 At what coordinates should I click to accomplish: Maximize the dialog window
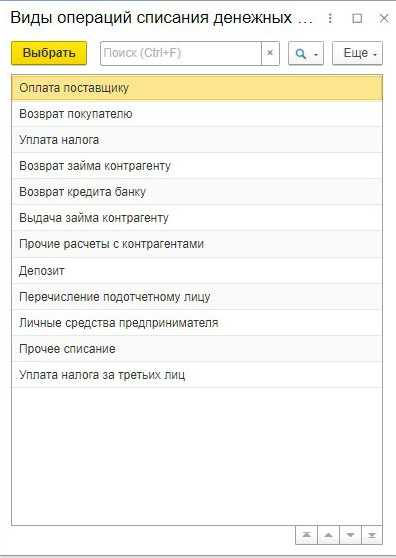357,18
